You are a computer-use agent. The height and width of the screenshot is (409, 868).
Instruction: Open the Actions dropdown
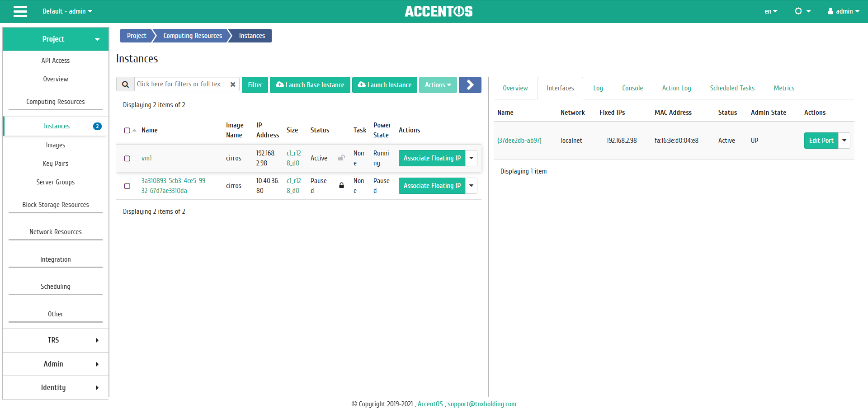tap(437, 85)
